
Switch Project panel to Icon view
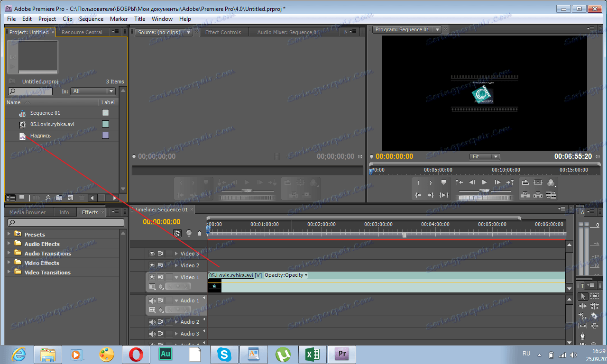pyautogui.click(x=22, y=198)
